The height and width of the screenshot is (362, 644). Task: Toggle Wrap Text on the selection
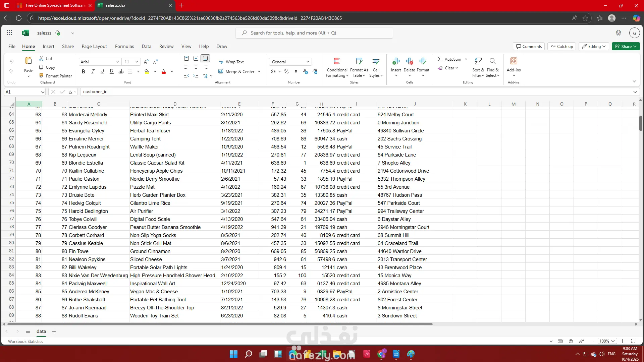[231, 62]
